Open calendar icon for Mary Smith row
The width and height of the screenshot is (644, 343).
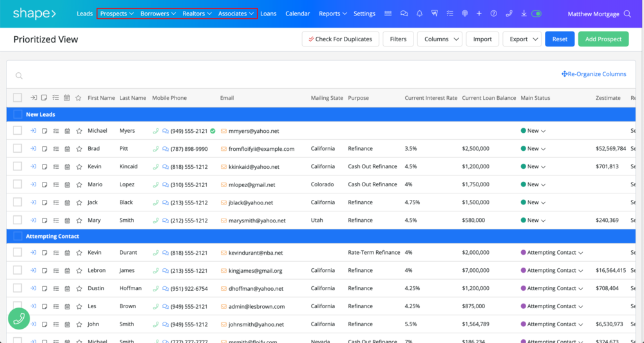point(67,220)
